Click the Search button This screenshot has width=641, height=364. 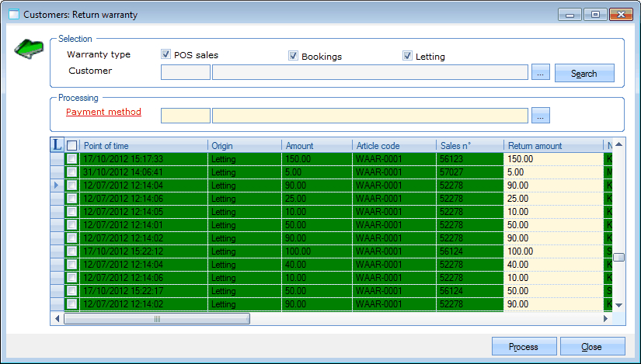coord(584,73)
